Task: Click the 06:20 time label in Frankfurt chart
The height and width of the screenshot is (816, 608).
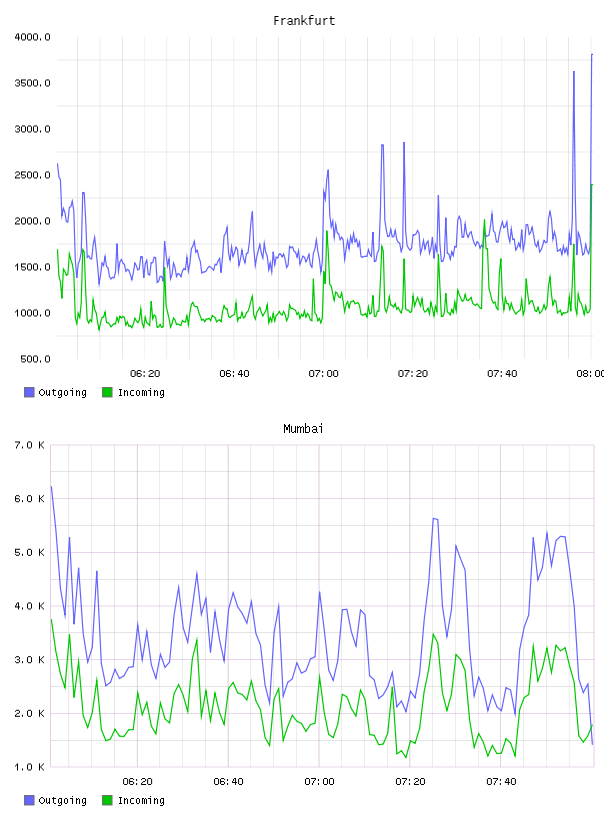Action: pyautogui.click(x=145, y=374)
